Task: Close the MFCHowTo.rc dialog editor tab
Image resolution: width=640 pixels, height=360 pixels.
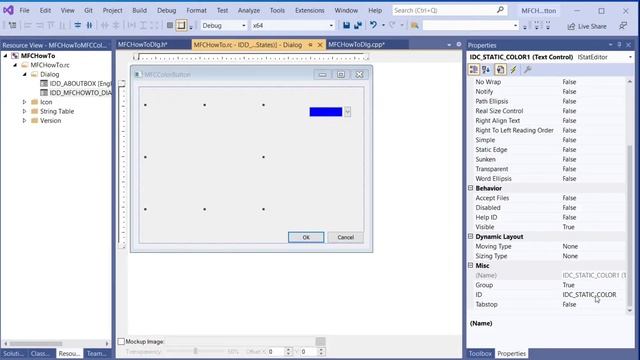Action: pos(320,45)
